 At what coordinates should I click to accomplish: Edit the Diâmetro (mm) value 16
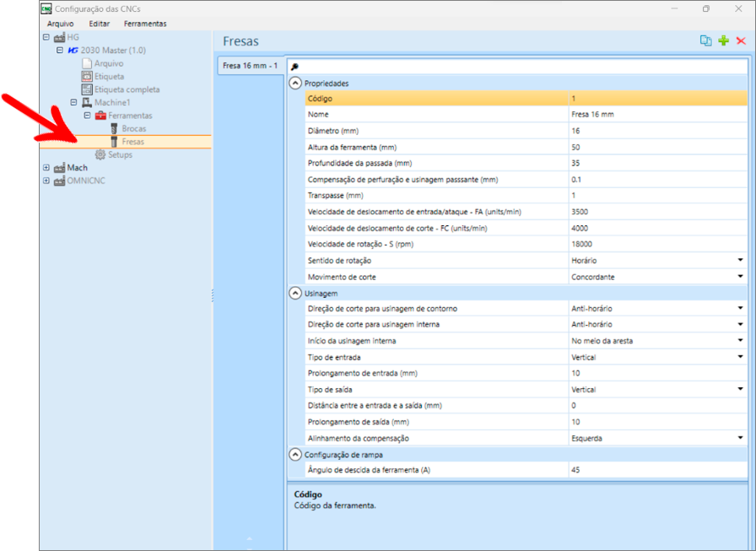tap(657, 131)
